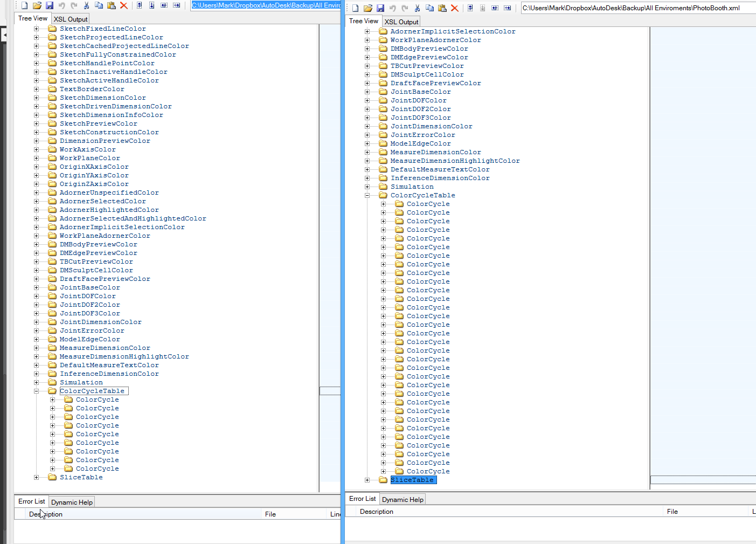The height and width of the screenshot is (544, 756).
Task: Select DefaultMeasureTextColor in left window
Action: 109,365
